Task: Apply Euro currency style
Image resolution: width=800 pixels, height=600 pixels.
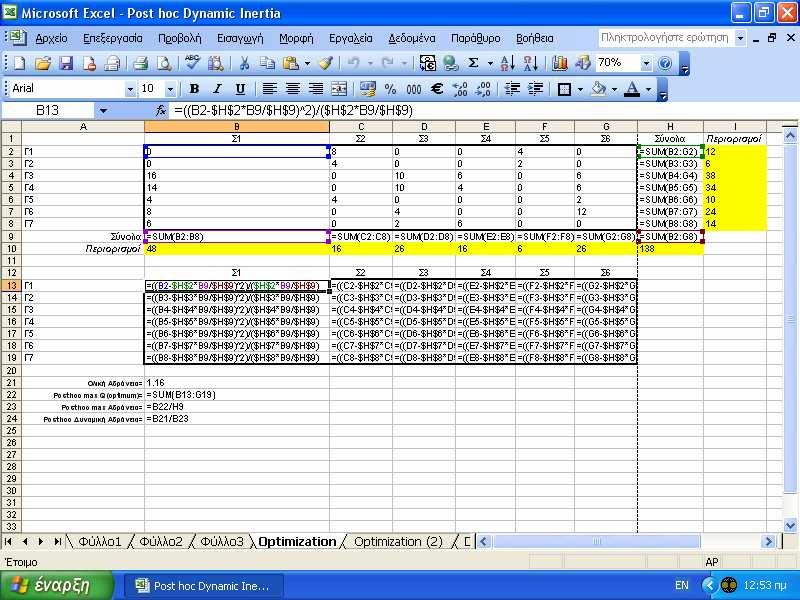Action: (x=437, y=89)
